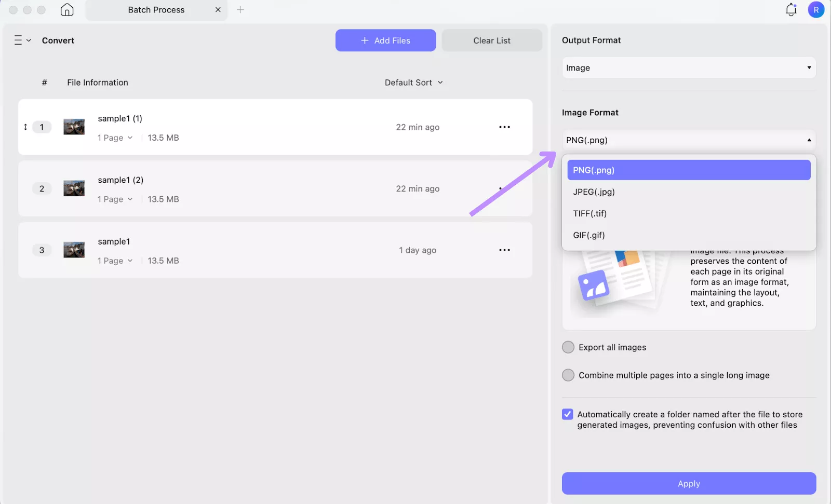Open the ellipsis menu for sample1 (1)
The width and height of the screenshot is (831, 504).
point(504,127)
